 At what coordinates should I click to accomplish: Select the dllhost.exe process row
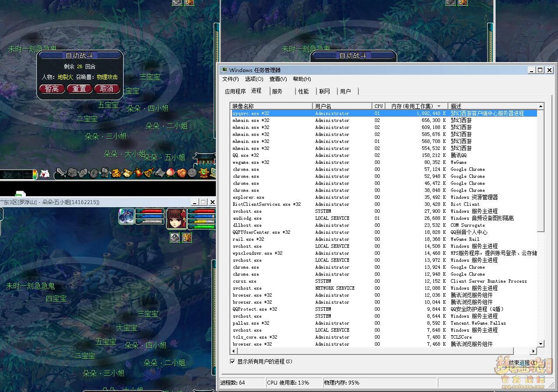(384, 225)
